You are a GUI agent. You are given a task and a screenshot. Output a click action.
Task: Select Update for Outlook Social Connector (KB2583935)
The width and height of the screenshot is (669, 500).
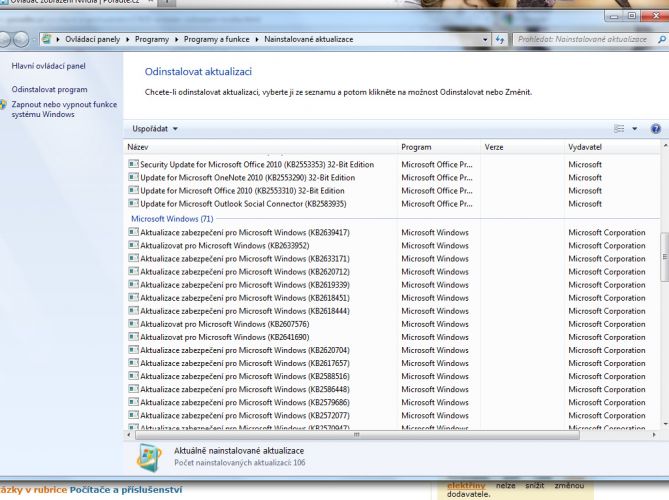tap(243, 204)
